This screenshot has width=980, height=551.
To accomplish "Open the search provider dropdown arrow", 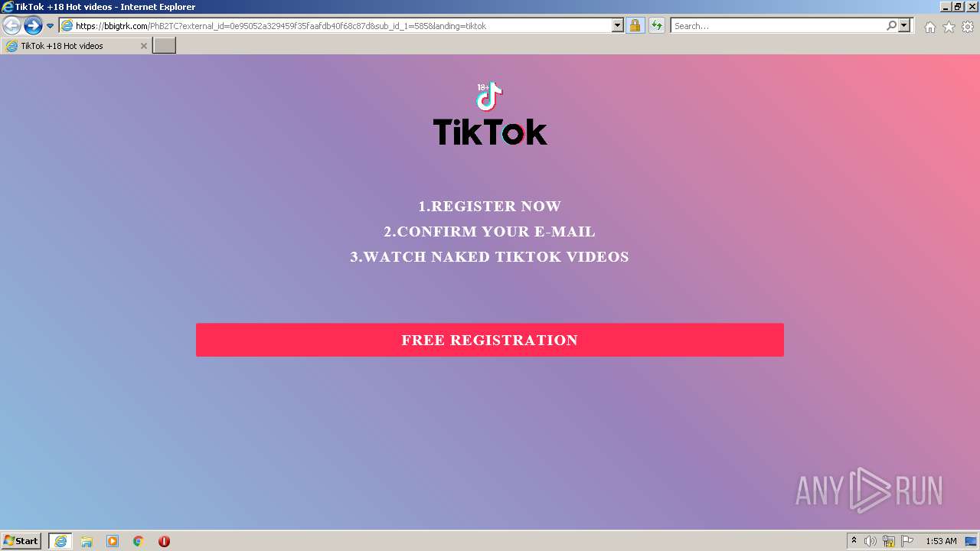I will [905, 26].
